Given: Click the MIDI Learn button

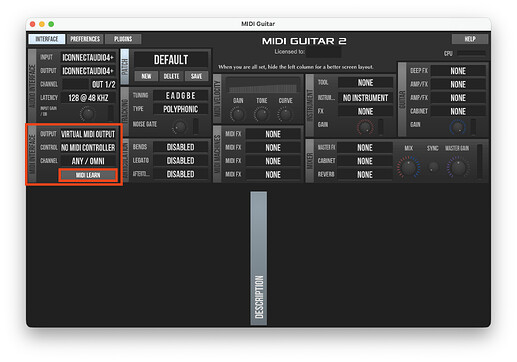Looking at the screenshot, I should tap(88, 175).
